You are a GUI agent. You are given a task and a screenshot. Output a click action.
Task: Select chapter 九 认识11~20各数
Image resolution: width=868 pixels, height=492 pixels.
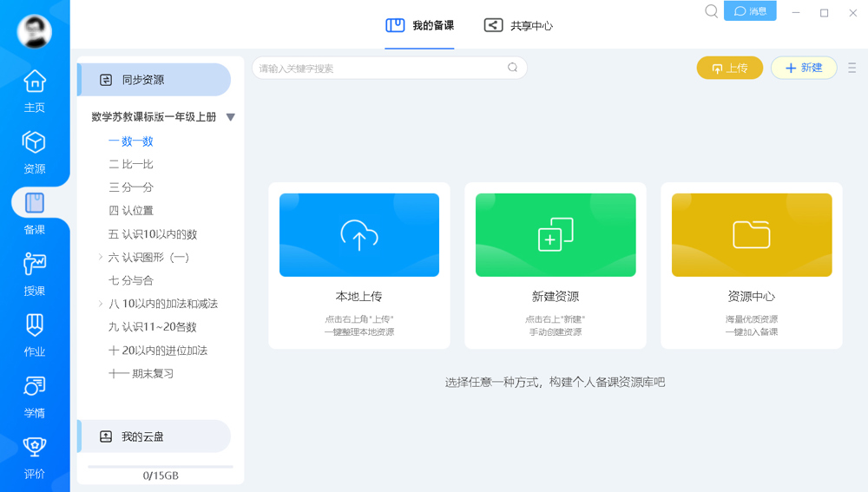153,327
